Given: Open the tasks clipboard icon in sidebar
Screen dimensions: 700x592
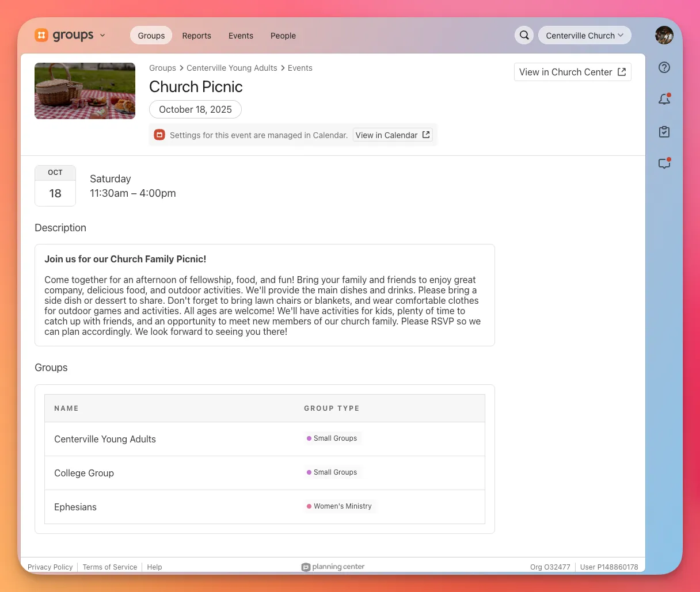Looking at the screenshot, I should click(664, 132).
